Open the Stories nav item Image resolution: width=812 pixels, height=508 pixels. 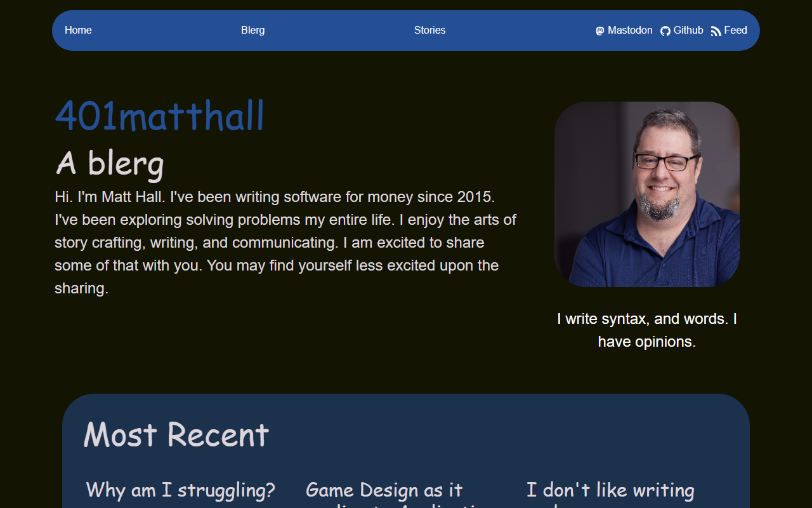pyautogui.click(x=430, y=30)
